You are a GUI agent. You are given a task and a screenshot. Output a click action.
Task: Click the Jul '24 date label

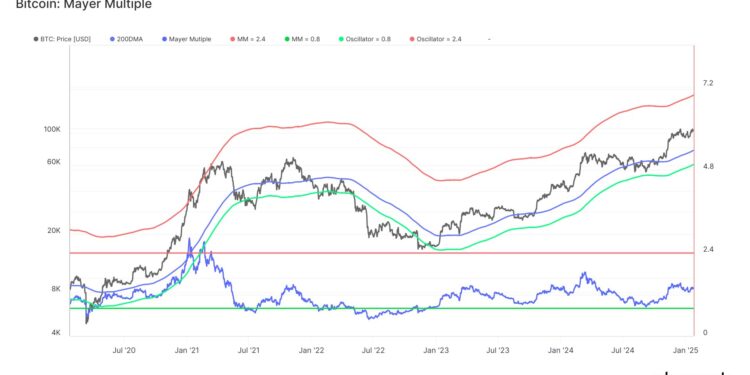[x=623, y=350]
